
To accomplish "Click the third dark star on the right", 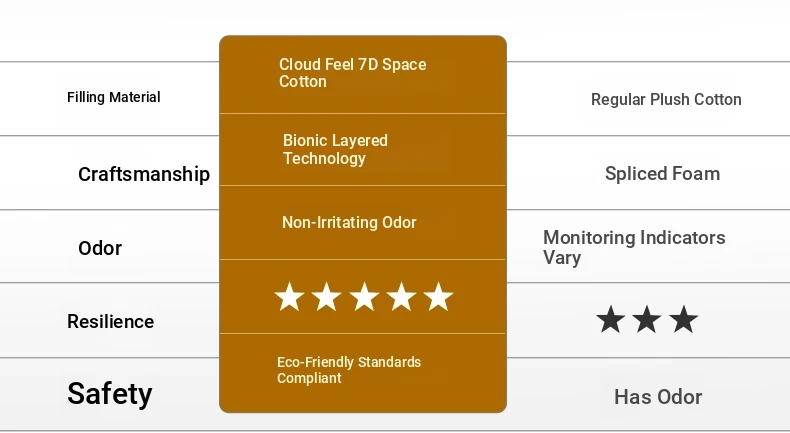I will (684, 320).
